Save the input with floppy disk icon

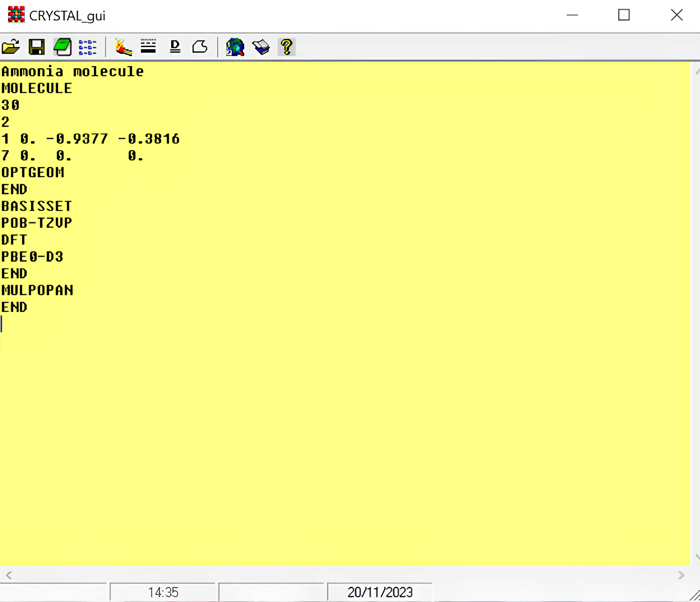pyautogui.click(x=37, y=47)
